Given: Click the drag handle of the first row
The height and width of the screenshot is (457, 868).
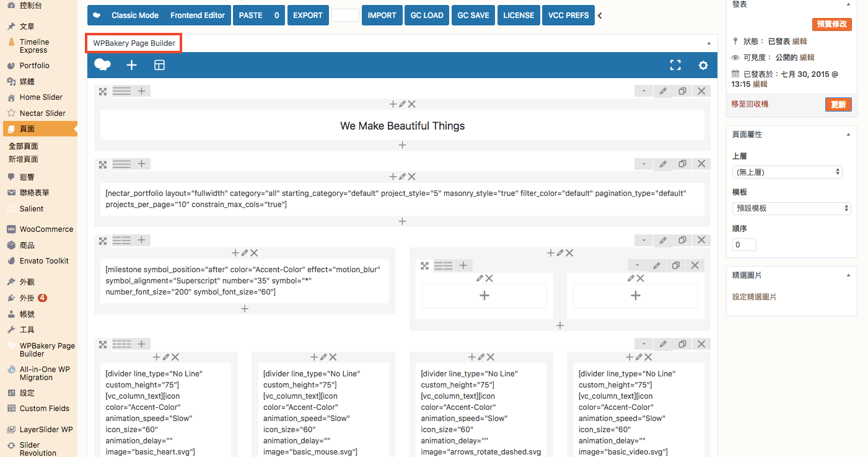Looking at the screenshot, I should (103, 91).
